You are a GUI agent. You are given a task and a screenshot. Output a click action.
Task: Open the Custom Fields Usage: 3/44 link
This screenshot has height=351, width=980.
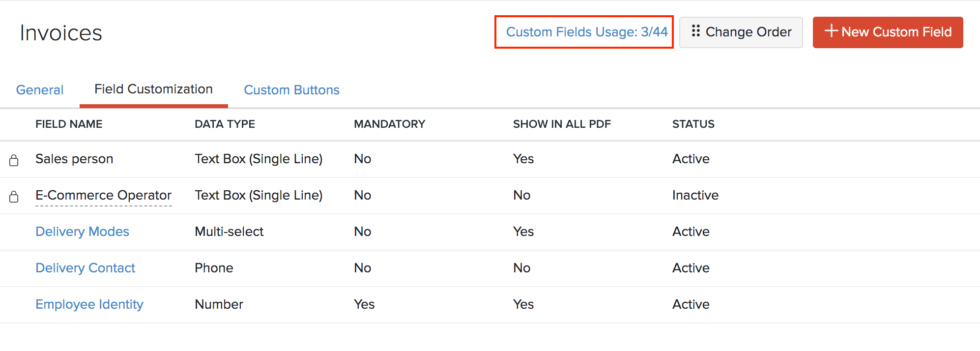click(x=586, y=32)
